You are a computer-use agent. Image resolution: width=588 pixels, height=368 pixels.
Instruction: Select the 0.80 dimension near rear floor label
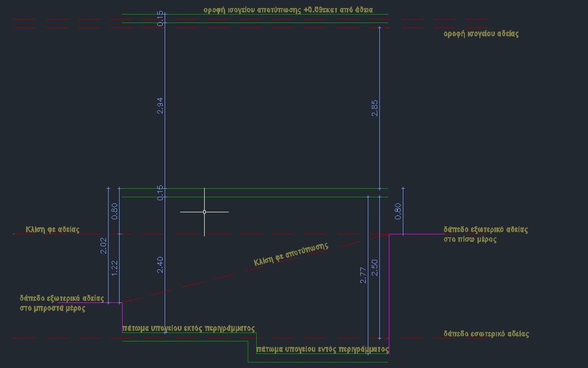398,211
